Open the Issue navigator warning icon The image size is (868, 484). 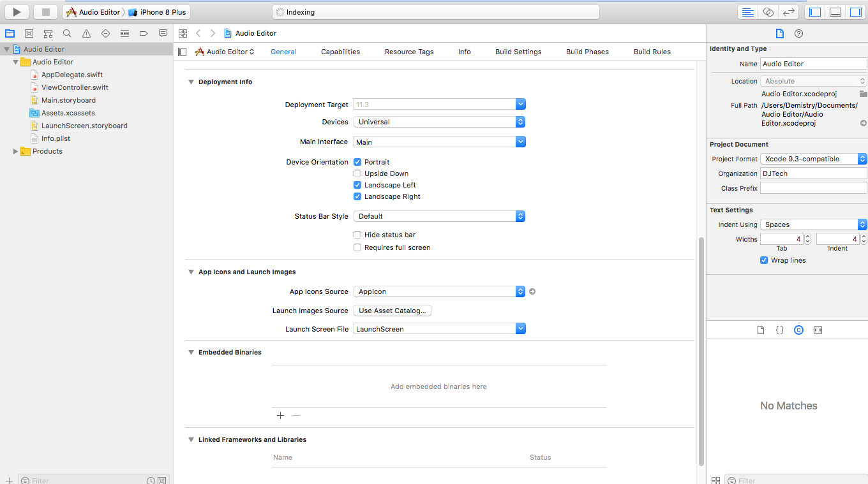(x=86, y=33)
